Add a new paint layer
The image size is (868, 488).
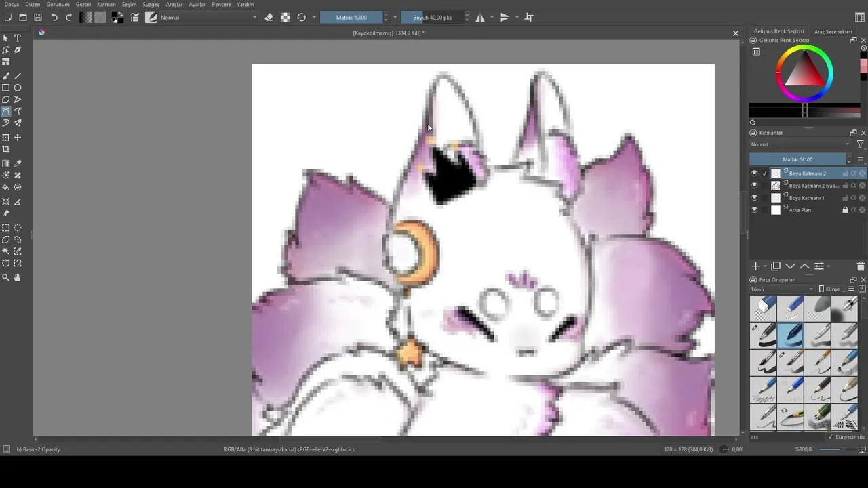point(755,266)
